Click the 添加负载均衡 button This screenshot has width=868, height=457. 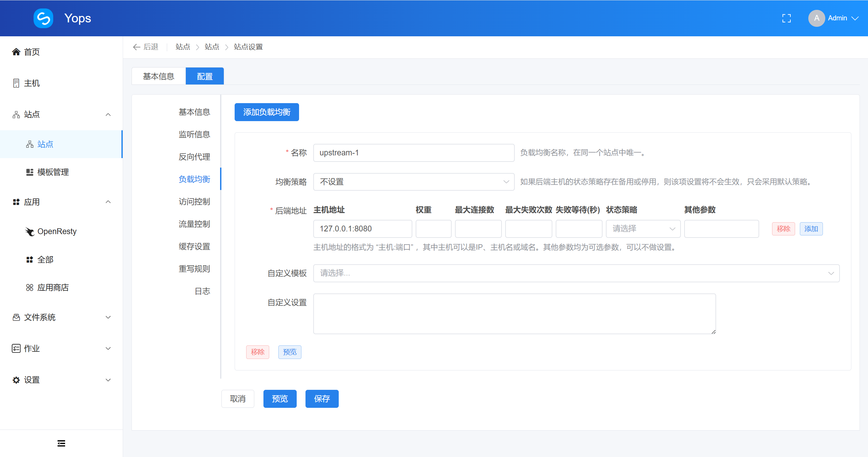pos(267,112)
